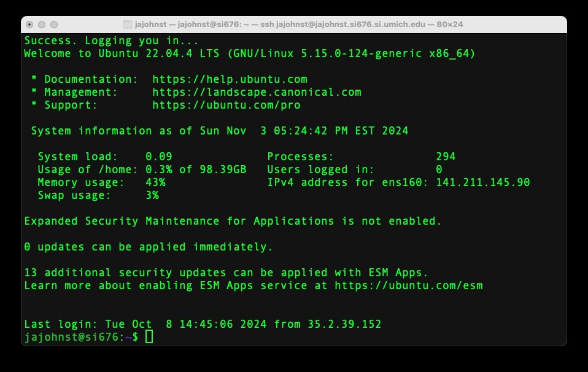
Task: Close the terminal window with red button
Action: [29, 25]
